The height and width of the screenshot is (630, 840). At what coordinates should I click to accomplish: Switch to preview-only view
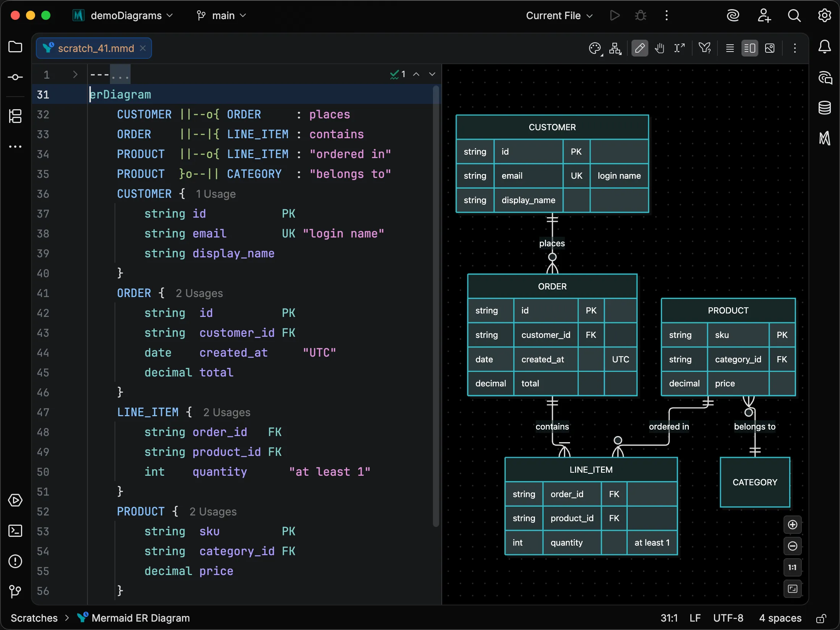click(x=770, y=48)
